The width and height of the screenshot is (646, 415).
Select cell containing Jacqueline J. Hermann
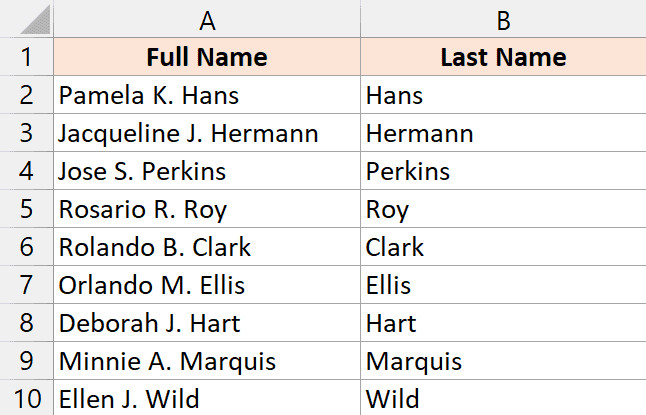[207, 134]
